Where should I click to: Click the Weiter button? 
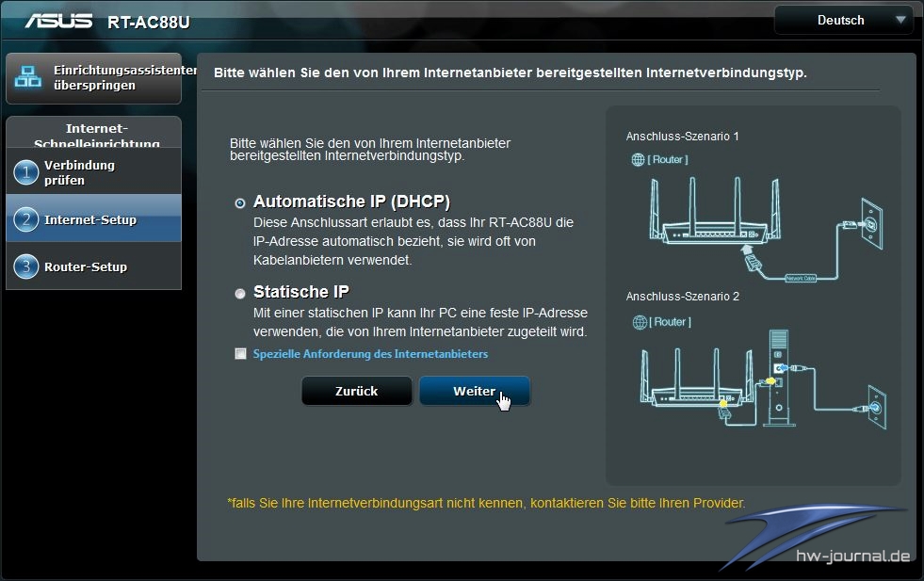point(475,392)
